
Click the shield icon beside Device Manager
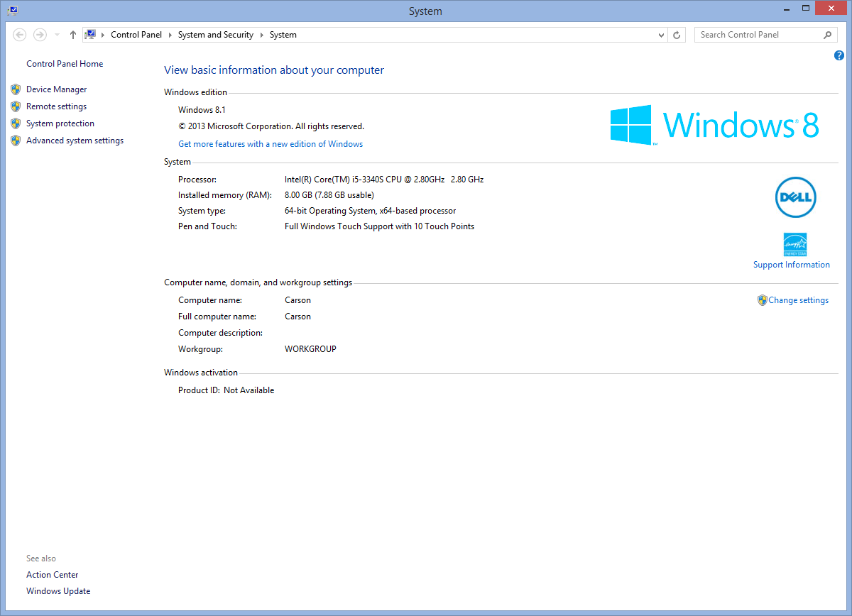(x=16, y=89)
